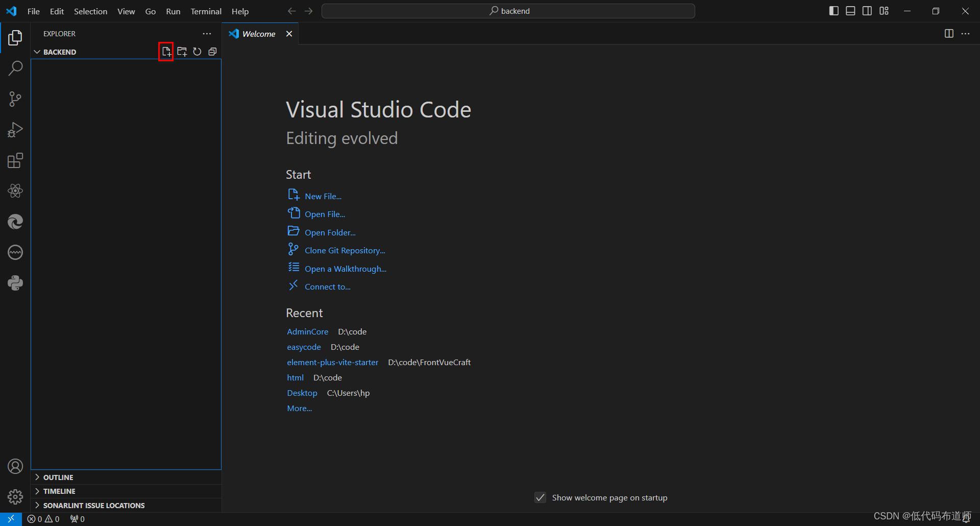This screenshot has width=980, height=526.
Task: Click the ports forwarded status item
Action: [78, 519]
